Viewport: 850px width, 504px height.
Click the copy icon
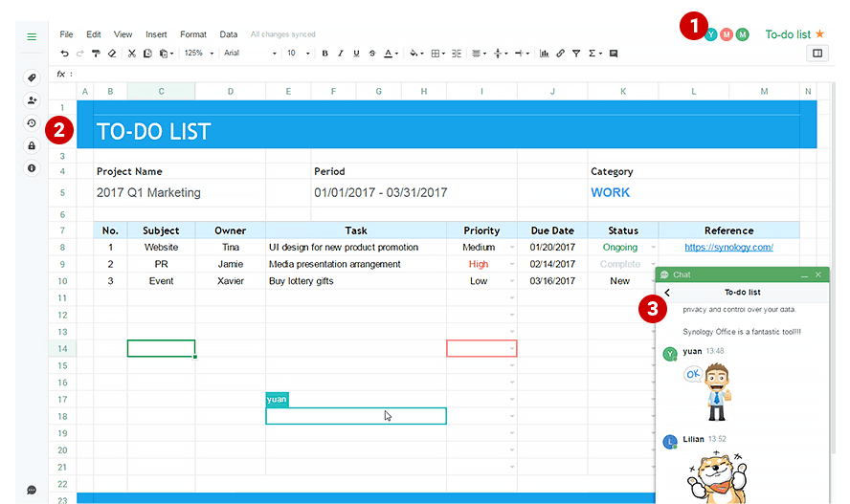click(147, 53)
